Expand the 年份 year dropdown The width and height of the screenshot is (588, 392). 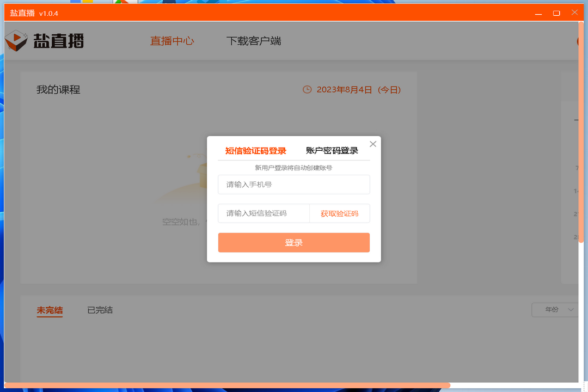[555, 310]
